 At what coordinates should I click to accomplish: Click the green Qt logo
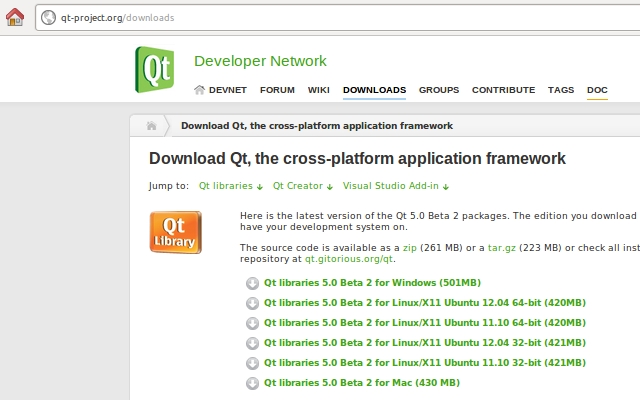tap(155, 69)
